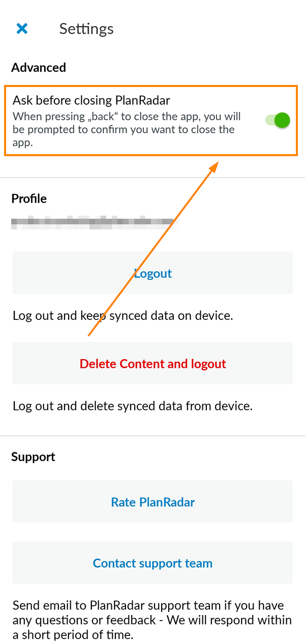Click the delete synced data description
The width and height of the screenshot is (305, 644).
point(132,406)
